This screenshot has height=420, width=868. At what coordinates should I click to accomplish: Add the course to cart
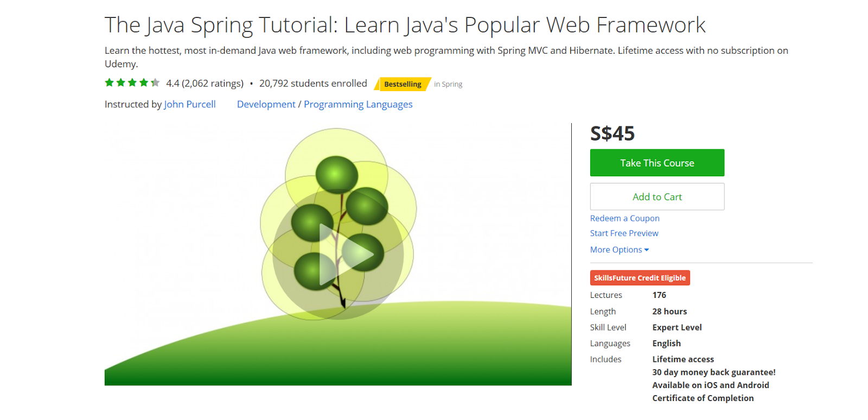pos(657,197)
